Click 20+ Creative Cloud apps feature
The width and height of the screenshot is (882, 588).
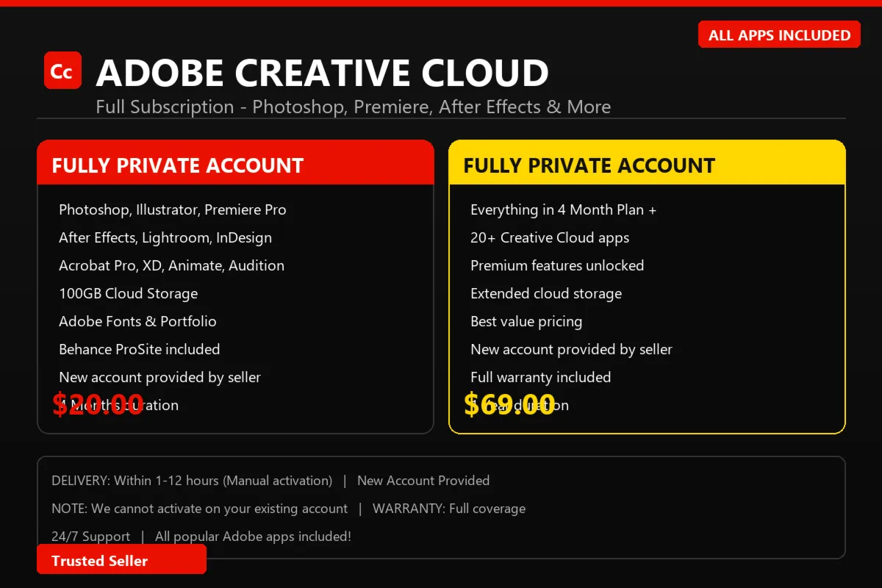tap(550, 237)
